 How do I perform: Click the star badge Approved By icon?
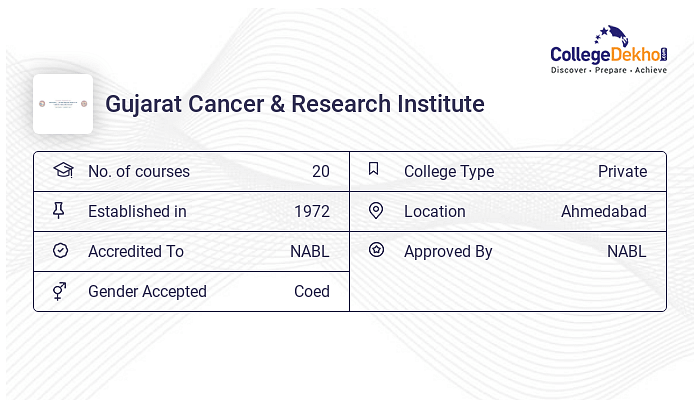tap(376, 250)
